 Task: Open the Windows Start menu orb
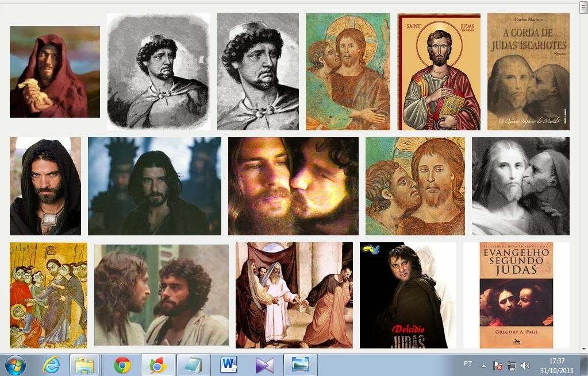(16, 365)
